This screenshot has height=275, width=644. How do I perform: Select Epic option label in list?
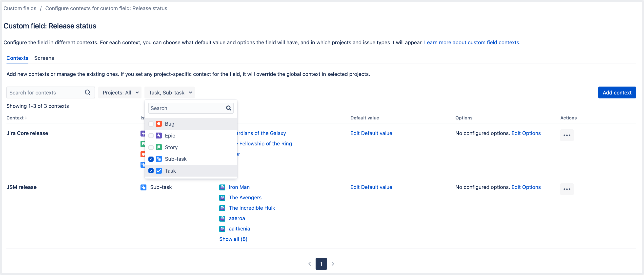click(x=170, y=136)
